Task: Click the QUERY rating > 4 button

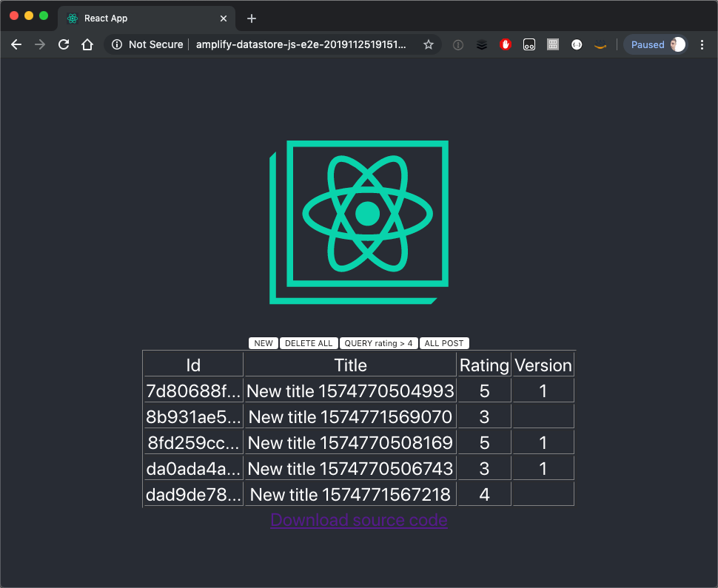Action: click(x=378, y=343)
